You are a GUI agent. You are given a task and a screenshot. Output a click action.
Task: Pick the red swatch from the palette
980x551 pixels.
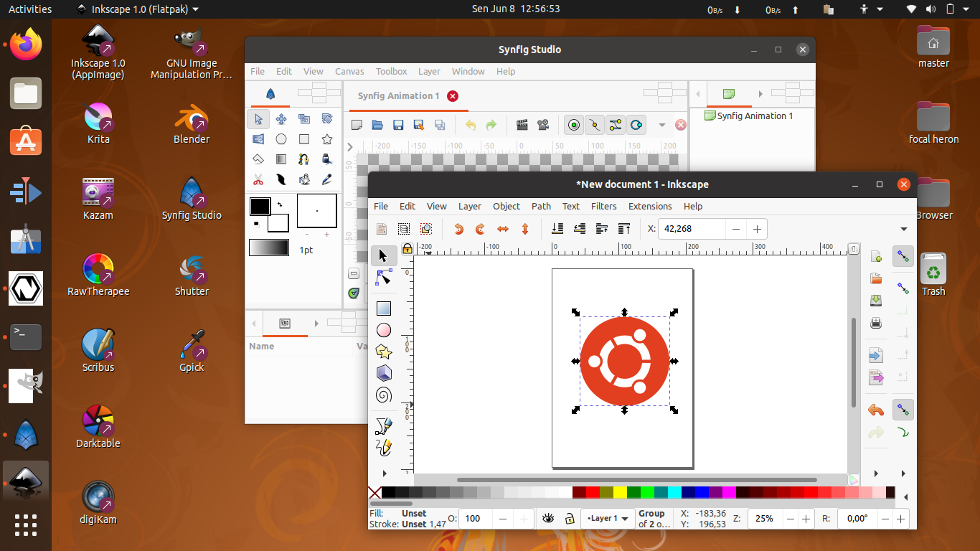(593, 493)
